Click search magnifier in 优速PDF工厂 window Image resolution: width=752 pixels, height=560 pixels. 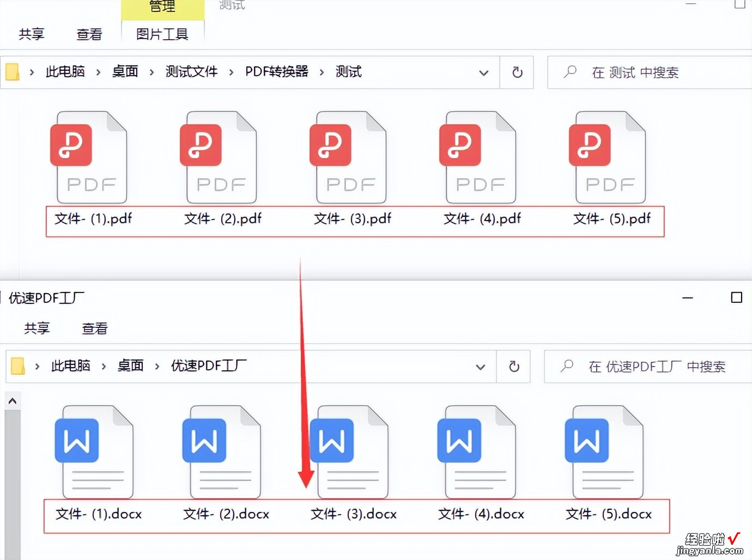pos(567,366)
